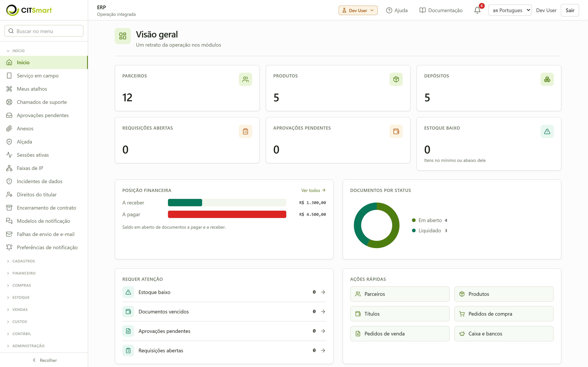Click the Aprovações pendentes wallet icon
This screenshot has height=367, width=588.
pos(396,131)
